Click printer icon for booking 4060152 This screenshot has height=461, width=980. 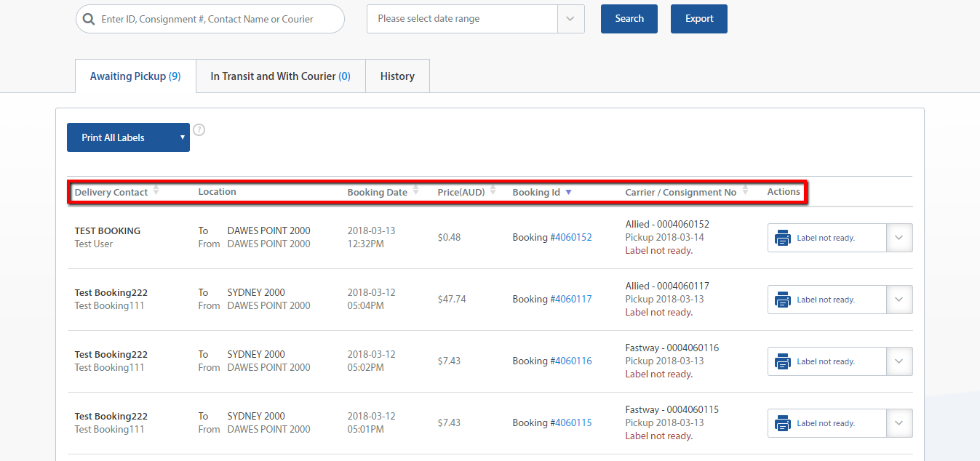point(783,238)
